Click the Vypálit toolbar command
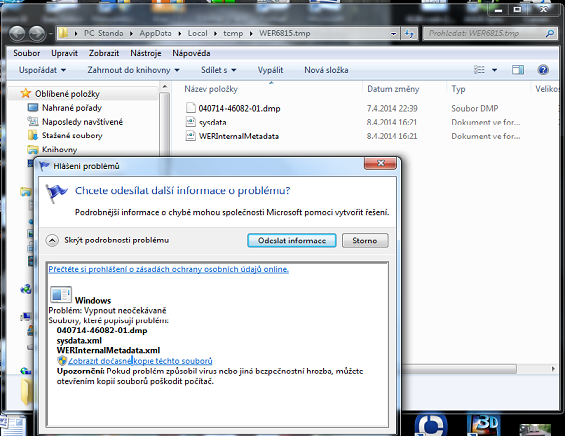 tap(270, 70)
